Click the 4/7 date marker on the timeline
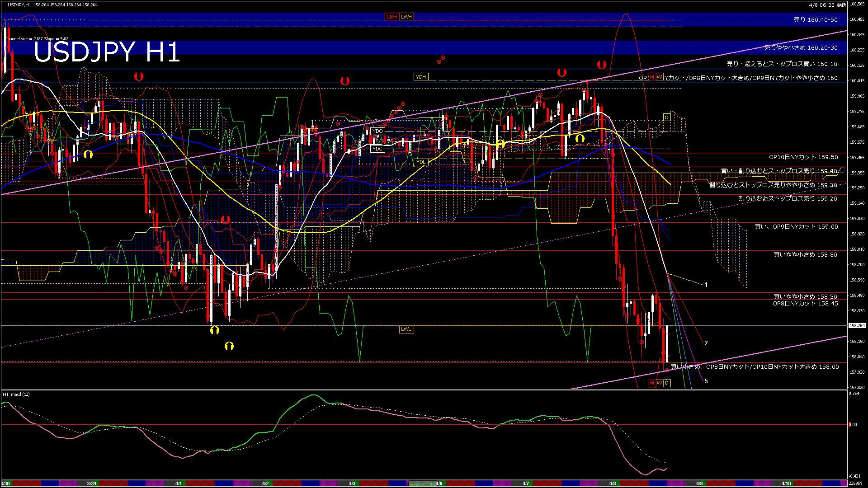This screenshot has width=868, height=488. [x=526, y=483]
